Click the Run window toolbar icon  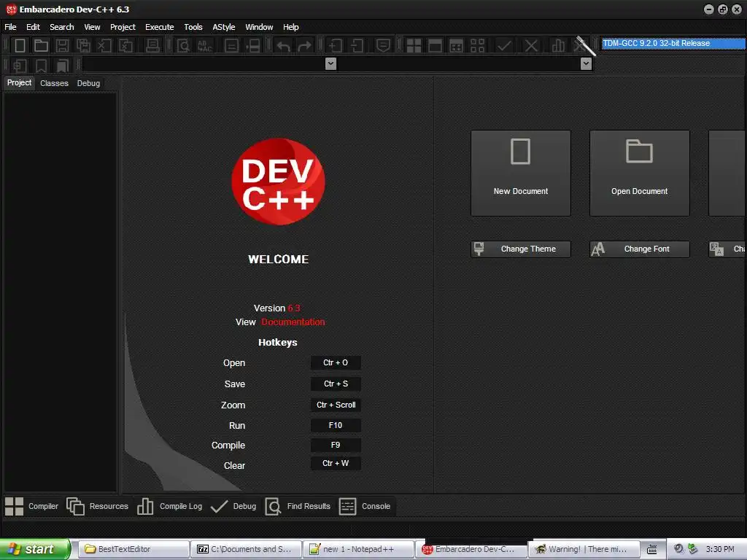pos(435,46)
